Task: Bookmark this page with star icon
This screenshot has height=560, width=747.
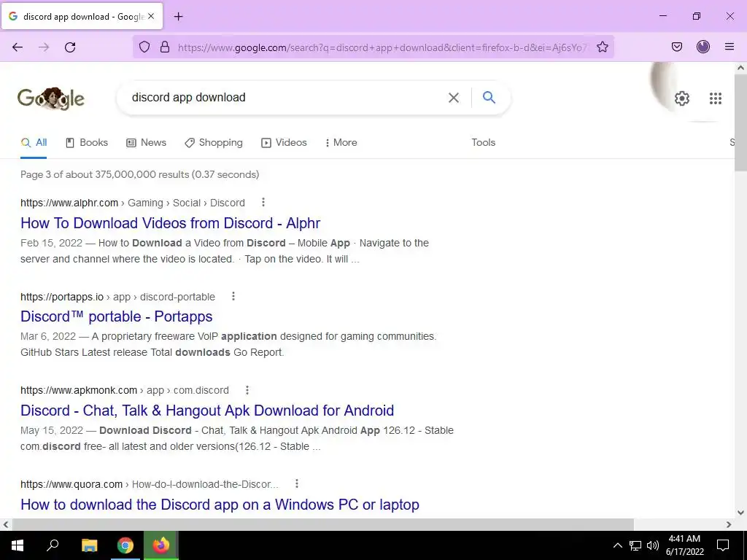Action: coord(602,47)
